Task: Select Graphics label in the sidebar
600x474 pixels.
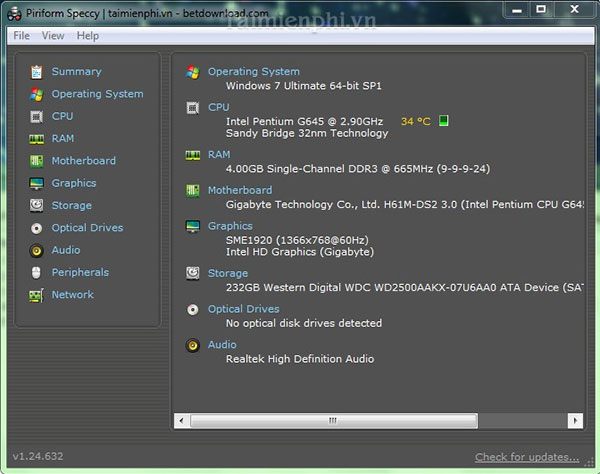Action: pos(74,183)
